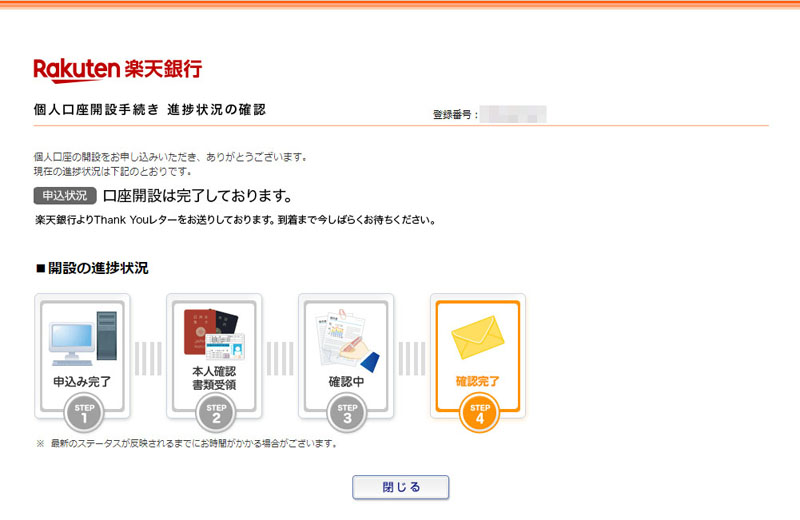Select the 申込み完了 step label
This screenshot has height=520, width=800.
(x=83, y=381)
